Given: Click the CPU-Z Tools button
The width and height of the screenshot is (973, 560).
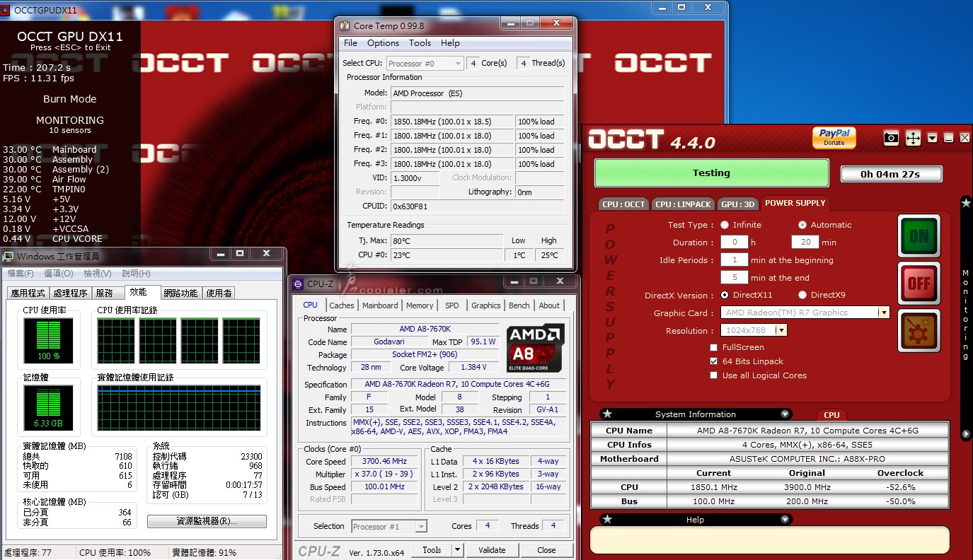Looking at the screenshot, I should [x=432, y=550].
